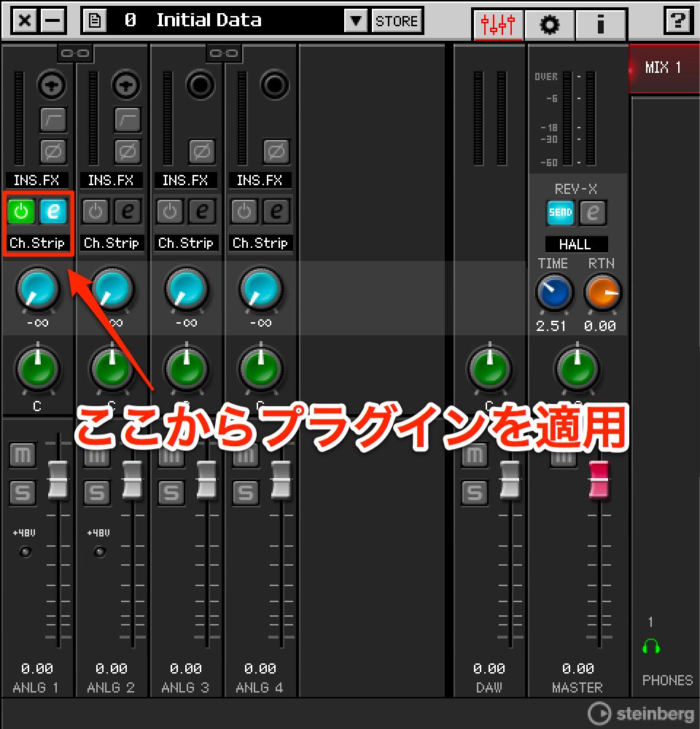
Task: Invert phase on ANLG 3
Action: (x=202, y=151)
